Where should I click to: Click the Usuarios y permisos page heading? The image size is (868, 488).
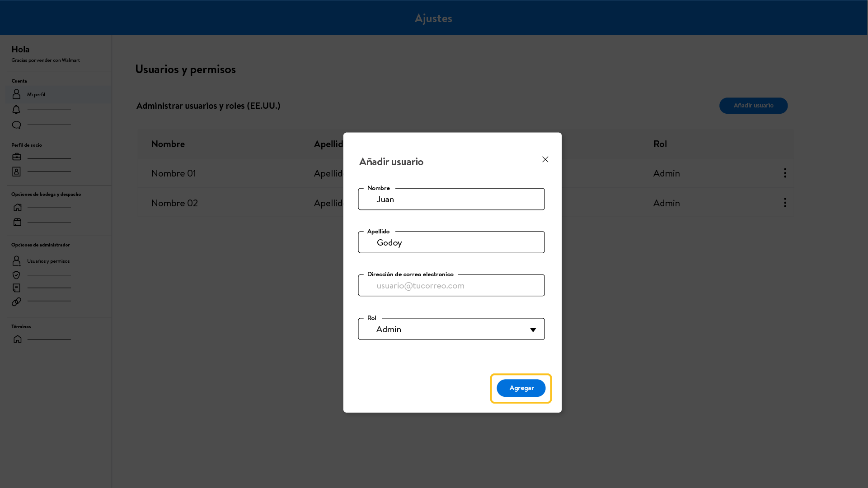[x=185, y=69]
